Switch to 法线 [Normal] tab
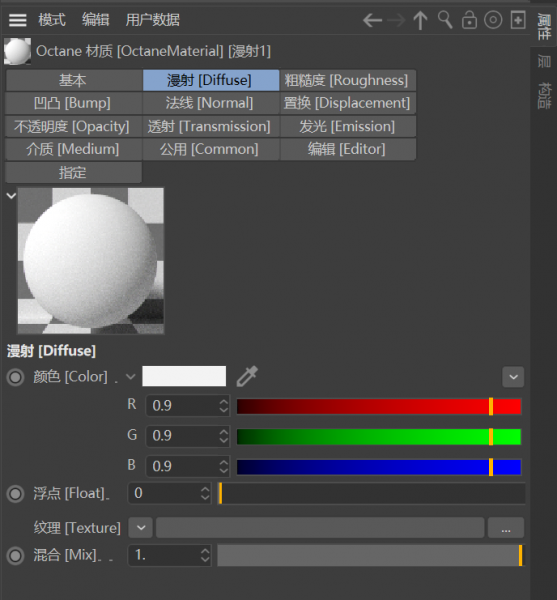 tap(211, 103)
